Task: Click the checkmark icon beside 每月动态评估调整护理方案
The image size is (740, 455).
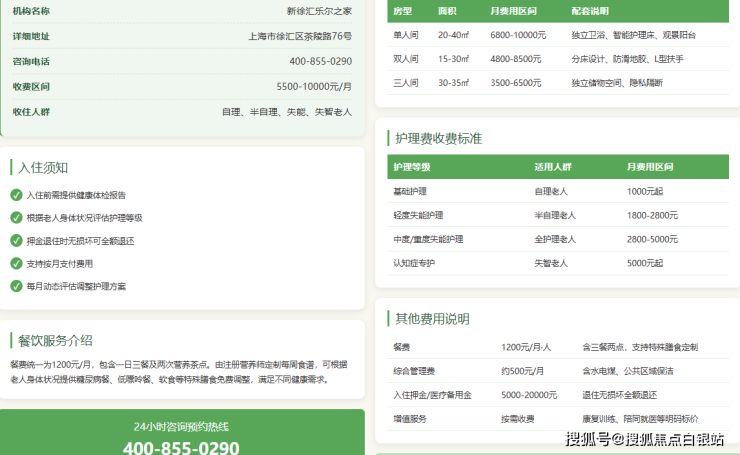Action: [x=16, y=286]
